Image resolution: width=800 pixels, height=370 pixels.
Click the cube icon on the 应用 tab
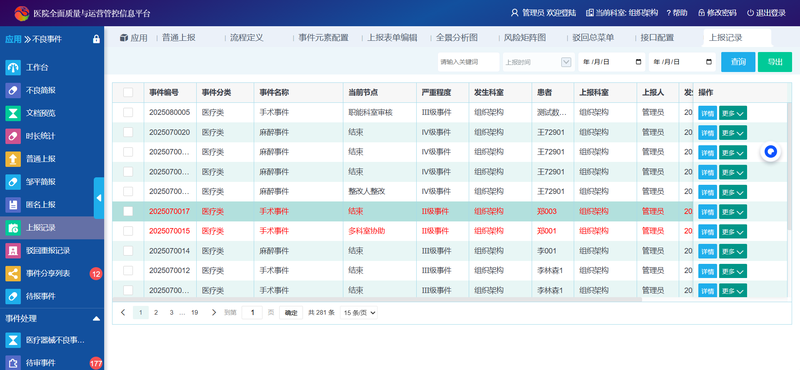123,38
